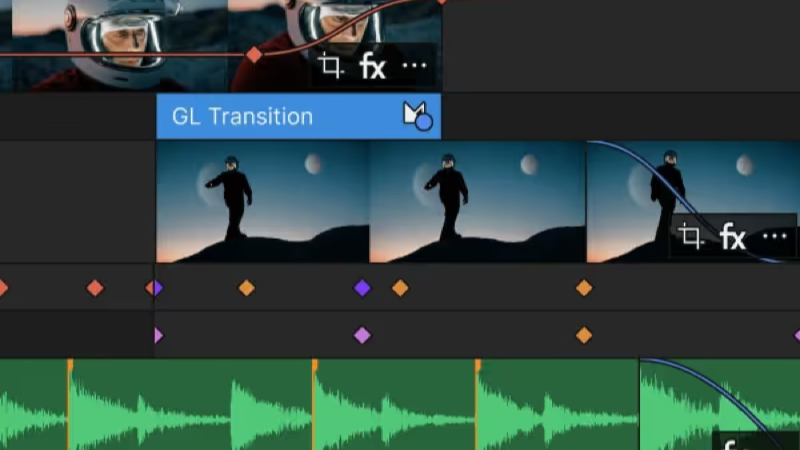This screenshot has height=450, width=800.
Task: Select audio clip with the blue fade-out curve
Action: click(x=719, y=404)
